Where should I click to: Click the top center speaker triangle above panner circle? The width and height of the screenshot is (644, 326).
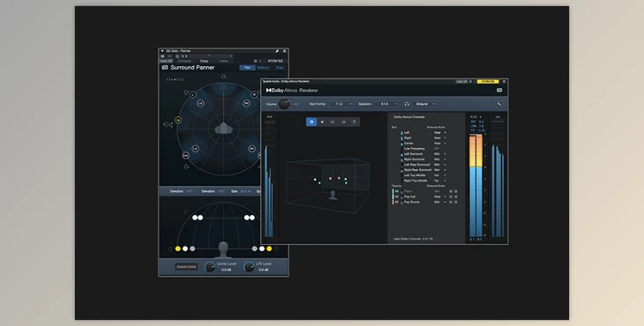click(x=223, y=77)
